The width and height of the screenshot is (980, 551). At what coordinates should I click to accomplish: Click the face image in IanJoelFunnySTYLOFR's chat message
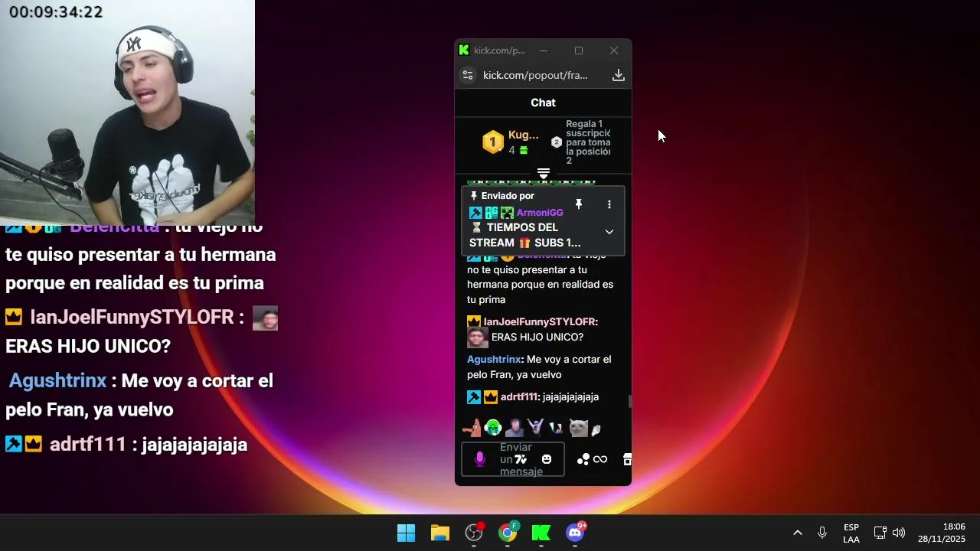pyautogui.click(x=477, y=337)
